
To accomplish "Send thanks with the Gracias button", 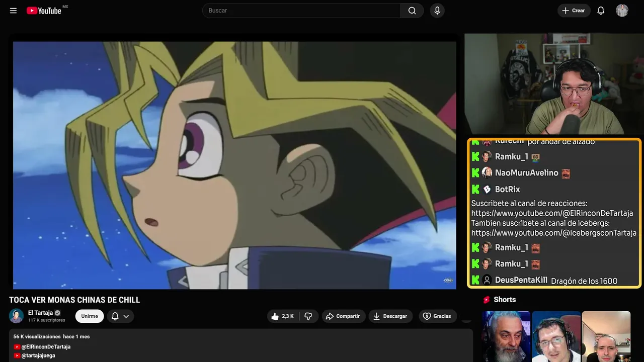I will (x=437, y=316).
